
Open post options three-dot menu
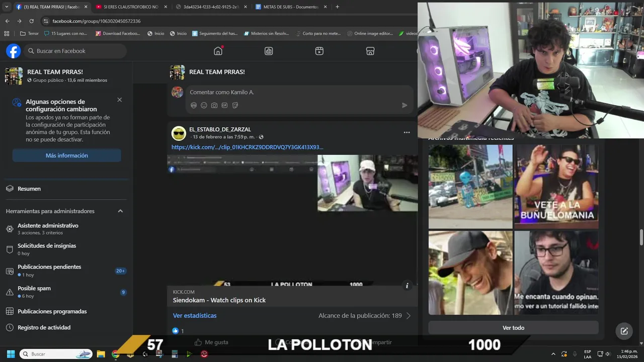[x=407, y=132]
